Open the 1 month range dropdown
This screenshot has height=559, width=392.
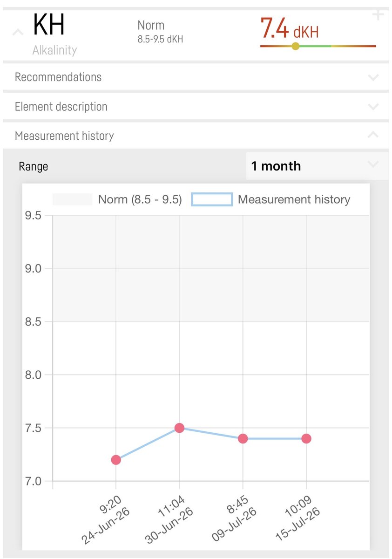tap(317, 166)
